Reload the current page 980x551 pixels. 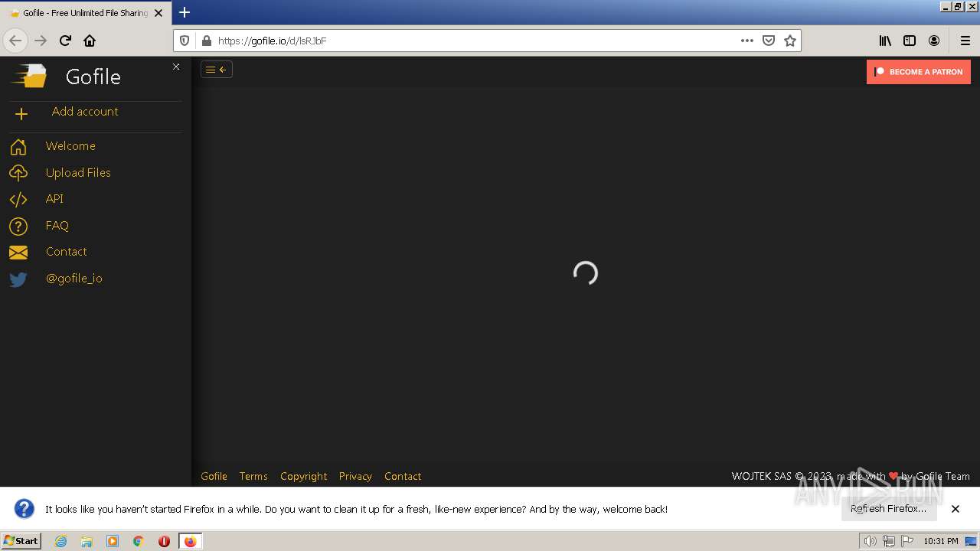(x=65, y=41)
